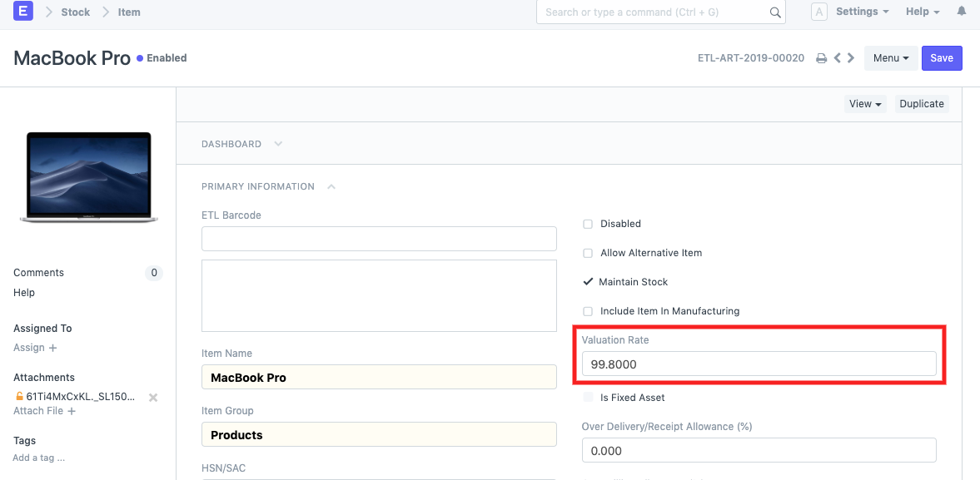Open the Menu dropdown
The height and width of the screenshot is (480, 980).
(891, 58)
